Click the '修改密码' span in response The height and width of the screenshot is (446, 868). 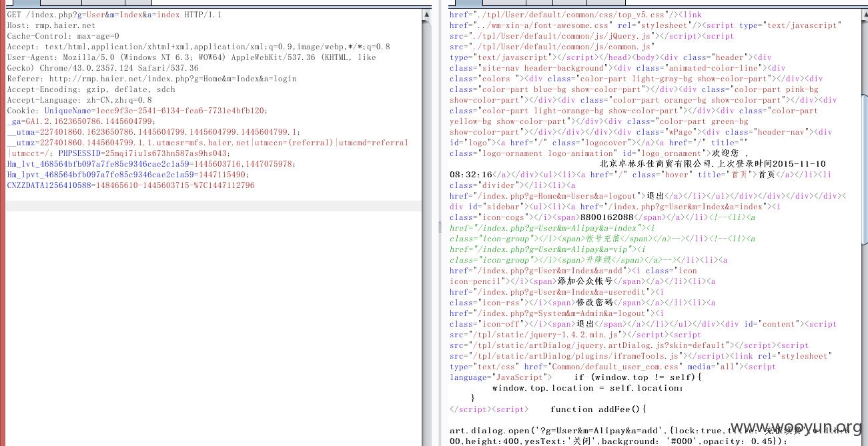(x=594, y=303)
